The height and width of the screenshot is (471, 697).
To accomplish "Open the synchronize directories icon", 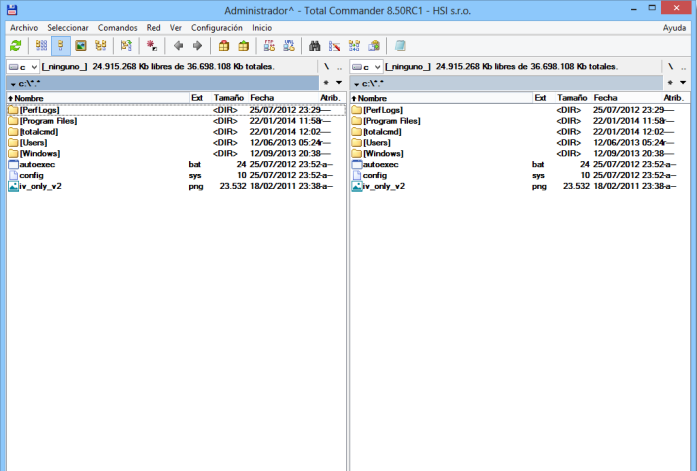I will point(354,46).
